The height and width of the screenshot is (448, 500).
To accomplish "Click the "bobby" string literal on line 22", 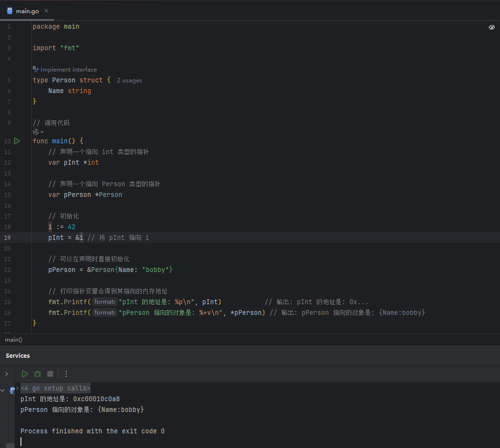I will point(155,270).
